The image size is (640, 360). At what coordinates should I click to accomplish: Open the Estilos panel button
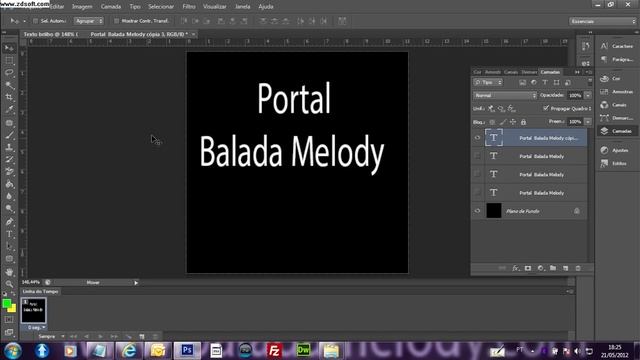click(617, 163)
